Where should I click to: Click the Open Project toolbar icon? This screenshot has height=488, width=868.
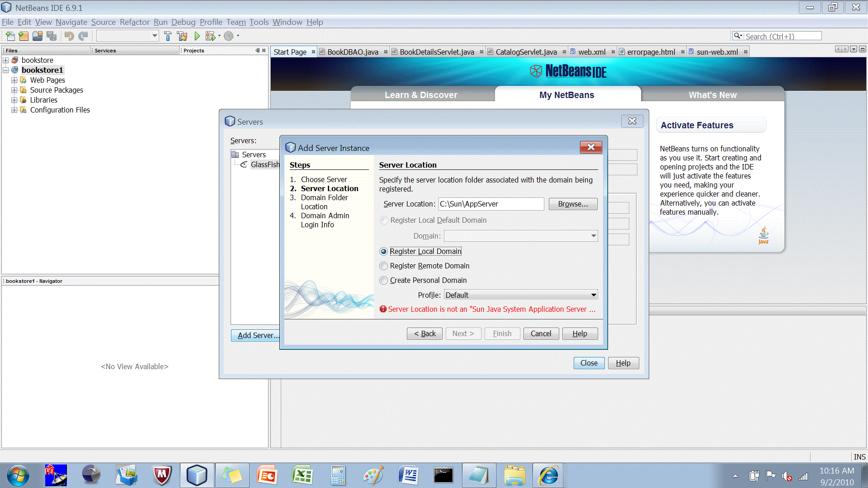pyautogui.click(x=38, y=36)
